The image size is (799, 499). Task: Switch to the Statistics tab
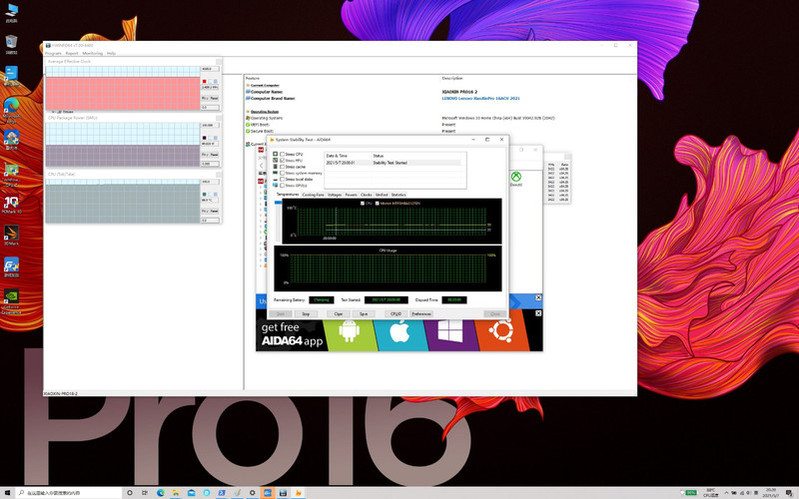398,195
